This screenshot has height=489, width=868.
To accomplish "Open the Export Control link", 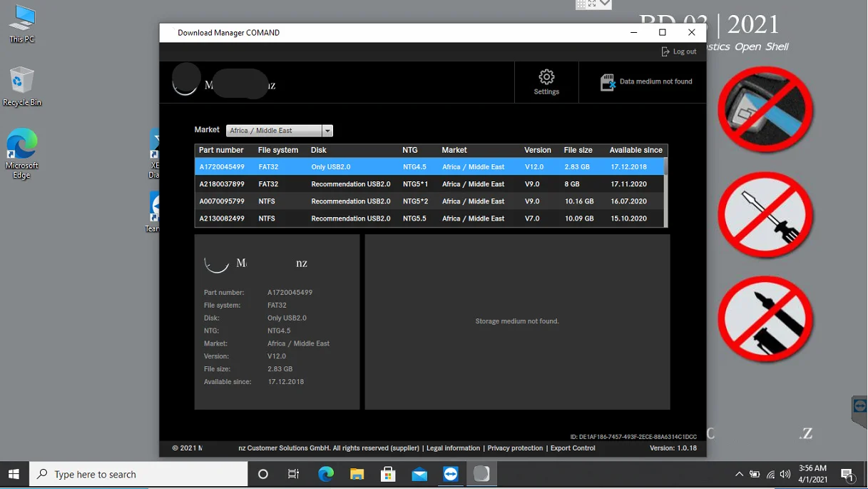I will click(x=573, y=448).
